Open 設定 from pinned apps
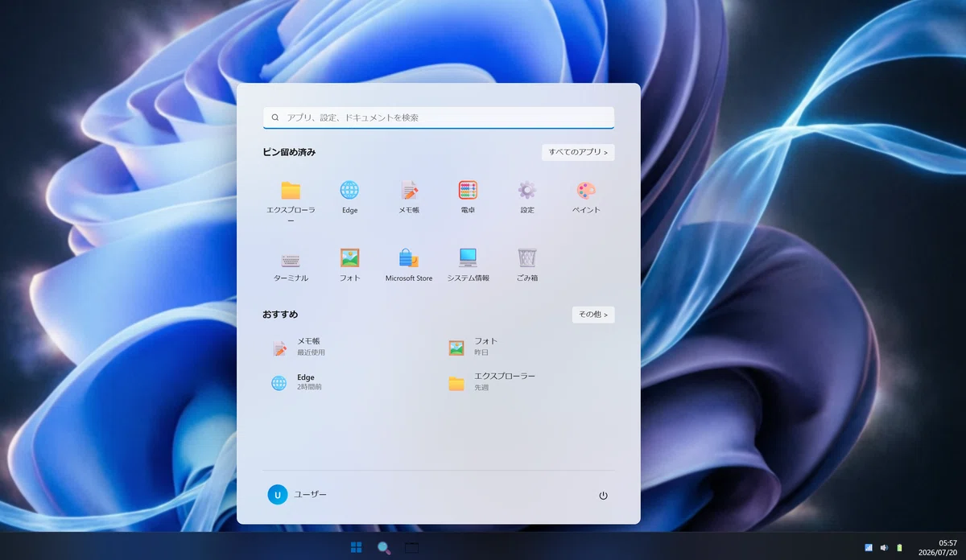 coord(527,198)
